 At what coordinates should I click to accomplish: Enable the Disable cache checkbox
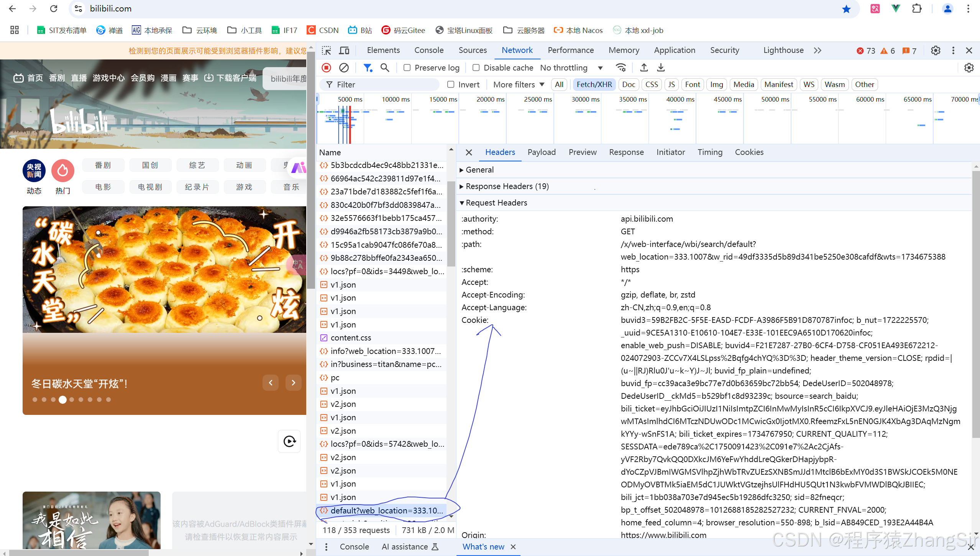coord(476,67)
